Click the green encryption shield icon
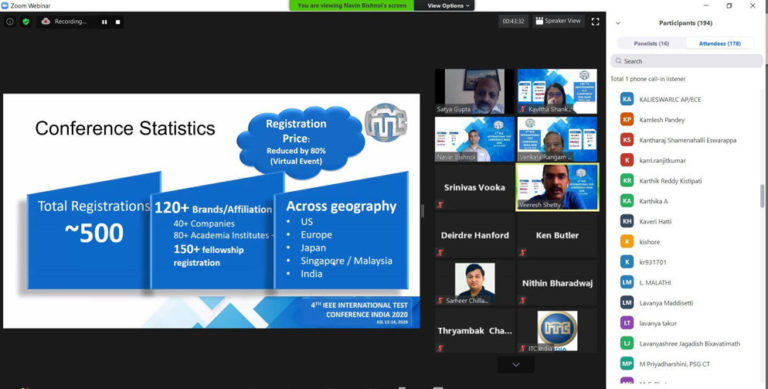Image resolution: width=768 pixels, height=389 pixels. point(26,22)
